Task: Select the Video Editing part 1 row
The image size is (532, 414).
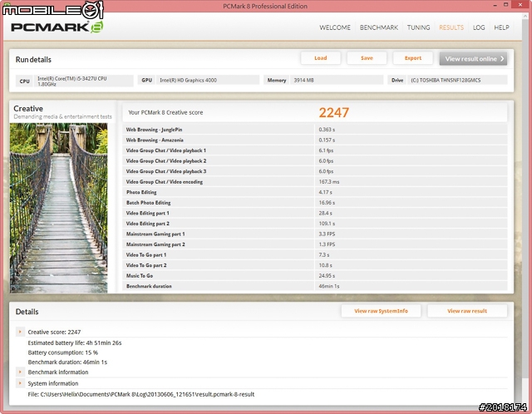Action: (x=314, y=213)
